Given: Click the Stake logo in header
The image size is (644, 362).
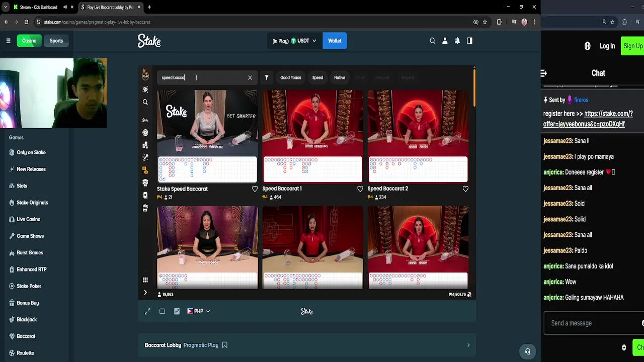Looking at the screenshot, I should (149, 41).
